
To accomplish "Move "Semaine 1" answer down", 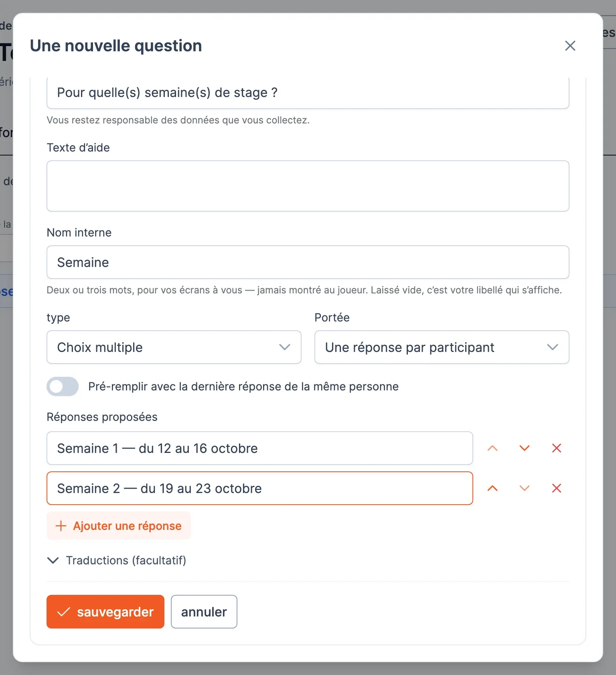I will 525,448.
